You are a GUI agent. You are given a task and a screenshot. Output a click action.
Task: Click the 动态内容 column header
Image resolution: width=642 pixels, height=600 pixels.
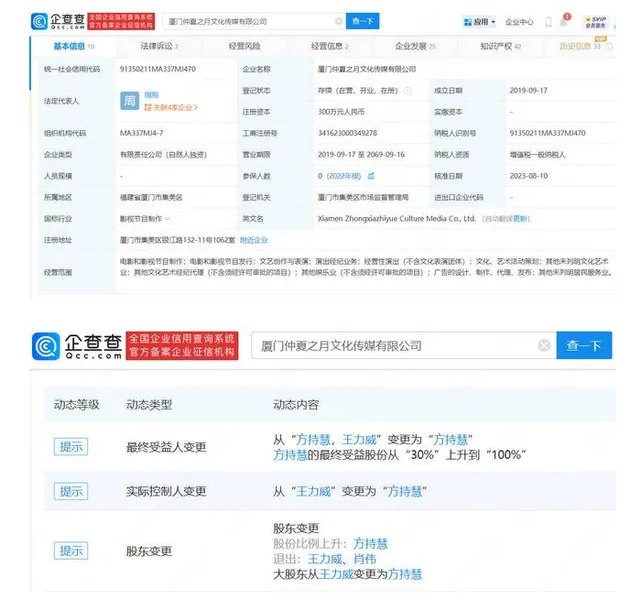(x=296, y=405)
